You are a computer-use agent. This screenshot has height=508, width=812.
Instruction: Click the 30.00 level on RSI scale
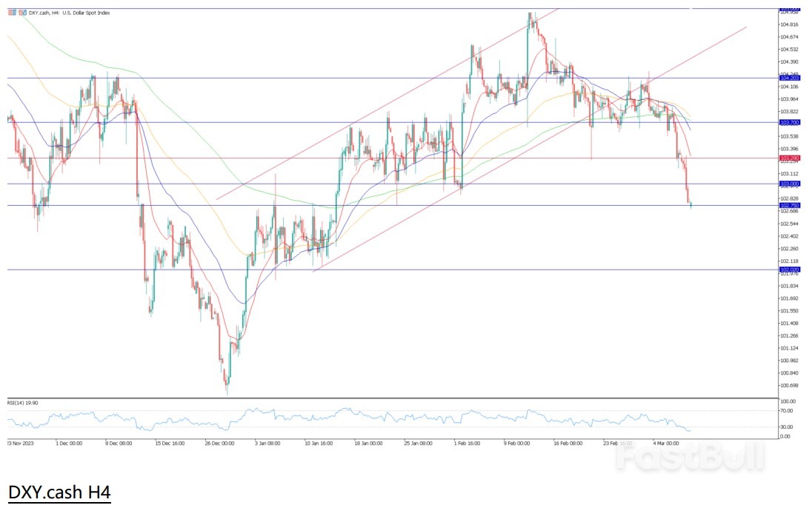pyautogui.click(x=788, y=427)
